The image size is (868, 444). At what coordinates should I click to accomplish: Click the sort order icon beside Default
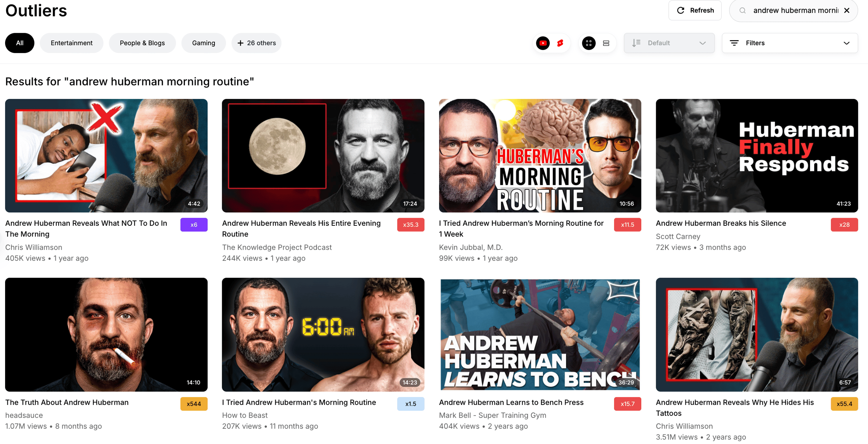(x=636, y=43)
